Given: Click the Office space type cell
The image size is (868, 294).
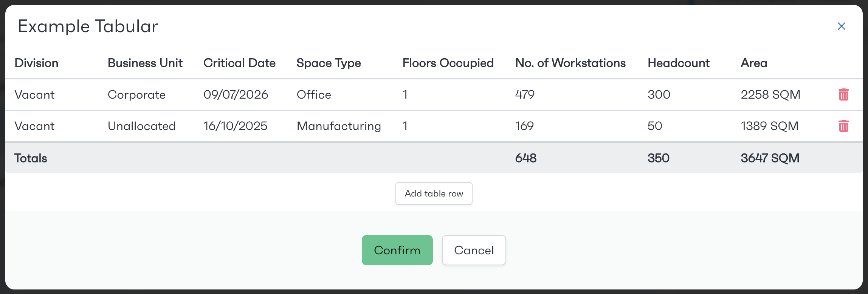Looking at the screenshot, I should [x=314, y=94].
